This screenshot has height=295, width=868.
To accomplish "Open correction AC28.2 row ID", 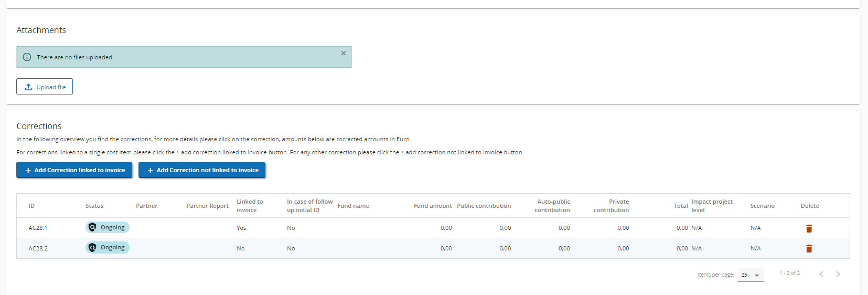I will pyautogui.click(x=38, y=248).
